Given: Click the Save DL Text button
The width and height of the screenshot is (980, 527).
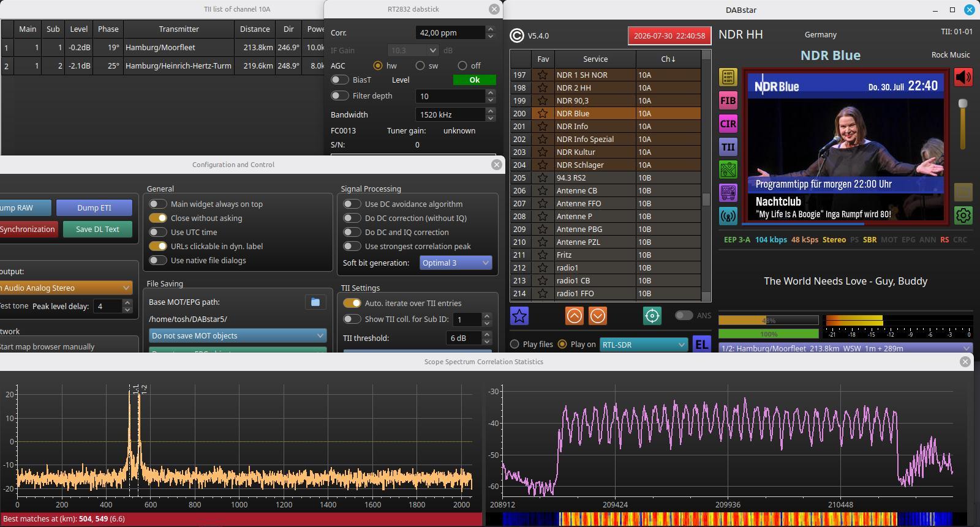Looking at the screenshot, I should [97, 229].
